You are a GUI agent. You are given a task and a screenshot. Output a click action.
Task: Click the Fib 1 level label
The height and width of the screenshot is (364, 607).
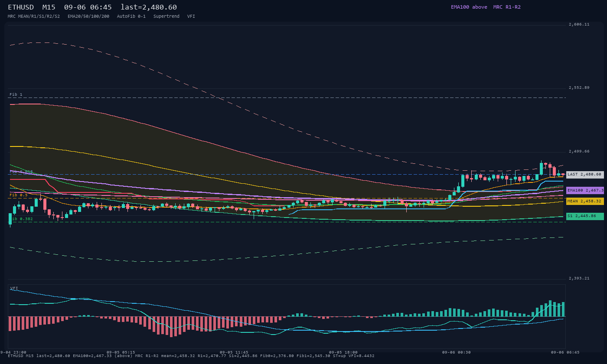(x=16, y=94)
